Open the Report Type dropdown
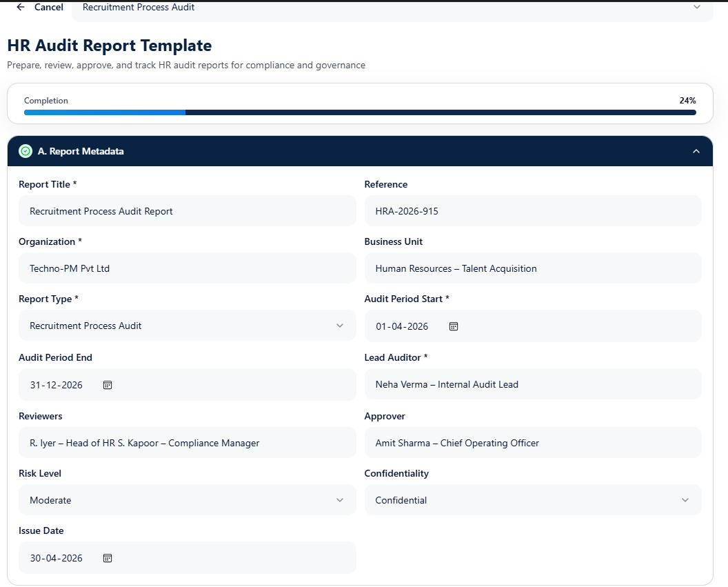The image size is (728, 587). point(187,326)
